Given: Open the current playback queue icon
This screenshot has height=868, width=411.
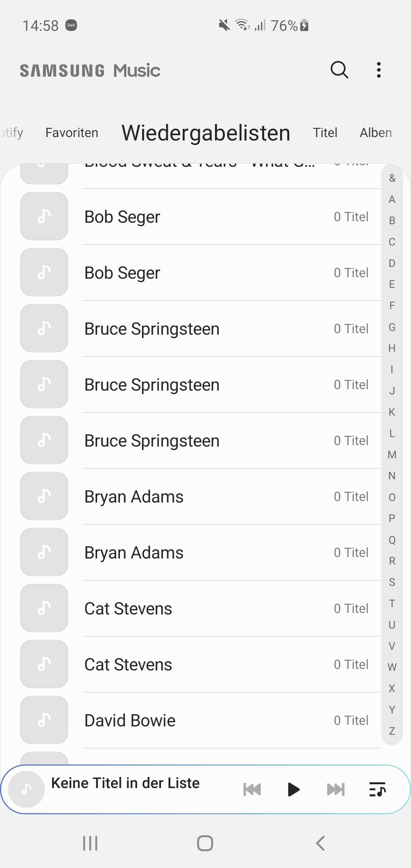Looking at the screenshot, I should (377, 789).
